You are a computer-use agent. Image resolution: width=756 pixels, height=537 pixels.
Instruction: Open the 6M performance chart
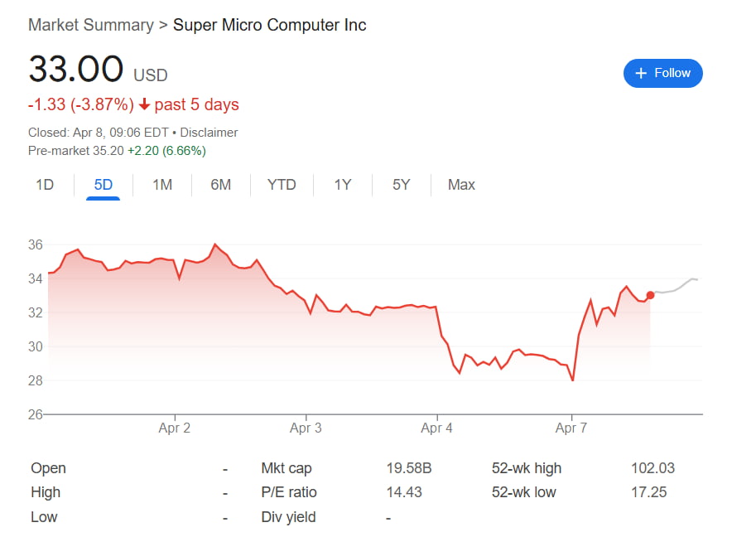click(220, 185)
